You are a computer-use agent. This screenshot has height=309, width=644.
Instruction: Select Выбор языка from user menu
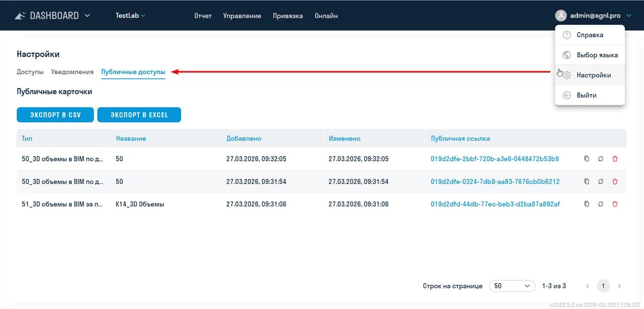tap(597, 55)
